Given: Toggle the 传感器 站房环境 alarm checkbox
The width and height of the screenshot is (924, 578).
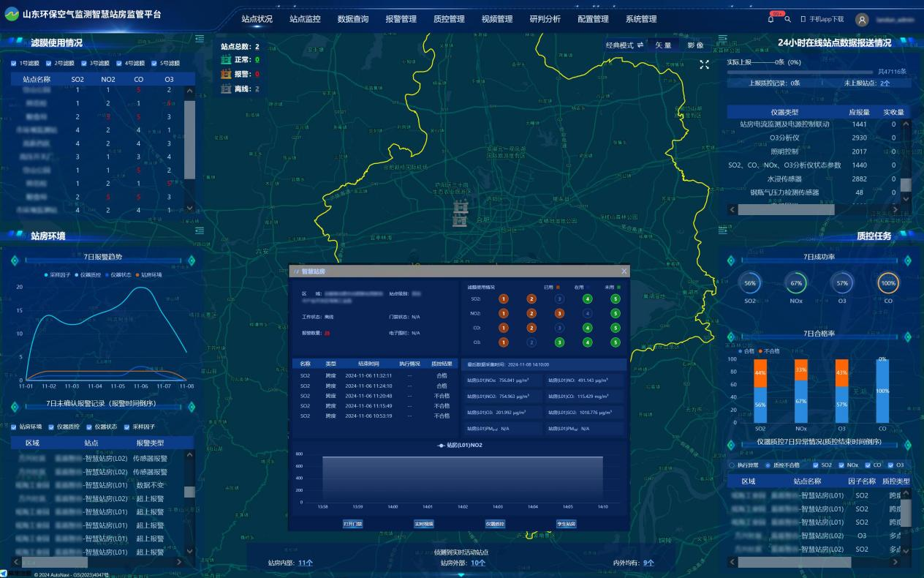Looking at the screenshot, I should 14,427.
